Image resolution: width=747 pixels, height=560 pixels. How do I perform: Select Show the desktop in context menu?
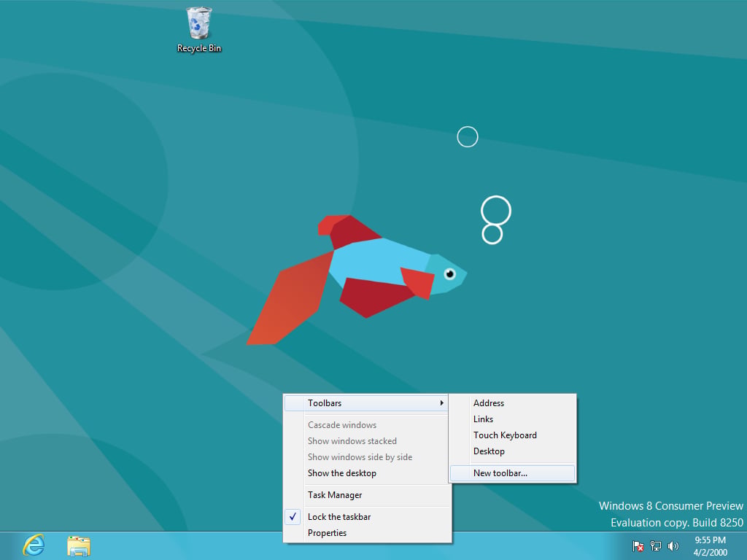point(366,472)
